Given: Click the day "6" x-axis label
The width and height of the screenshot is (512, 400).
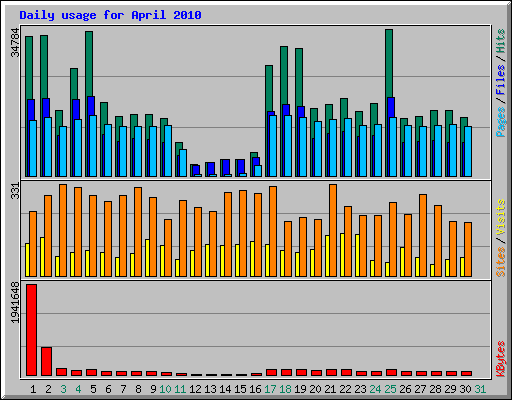Looking at the screenshot, I should click(108, 389).
